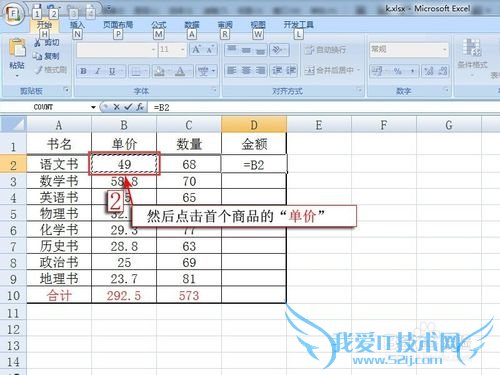Toggle Wrap Text (自动换行)
Viewport: 500px width, 375px height.
(325, 50)
